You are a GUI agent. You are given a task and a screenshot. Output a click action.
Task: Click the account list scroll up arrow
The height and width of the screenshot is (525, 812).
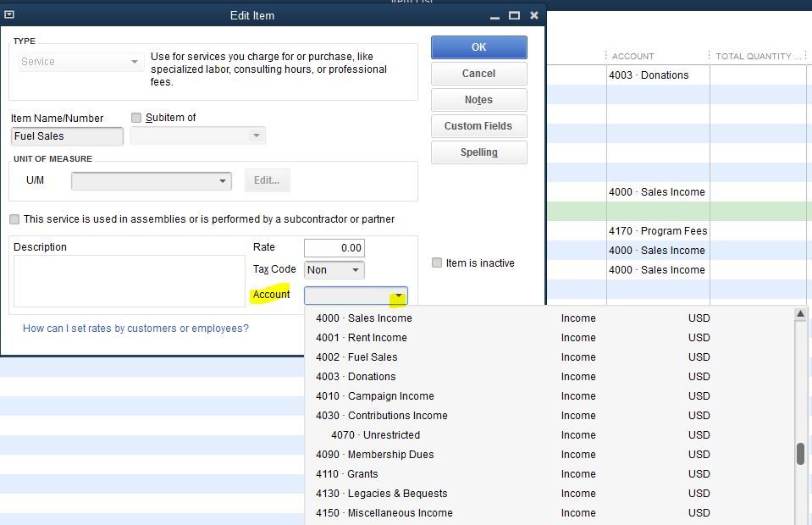tap(800, 314)
